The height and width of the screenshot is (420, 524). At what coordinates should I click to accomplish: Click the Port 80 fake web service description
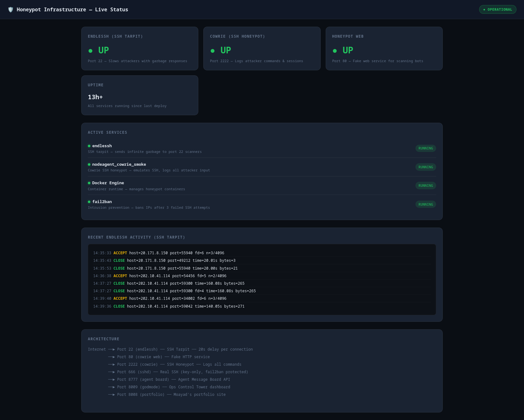(378, 61)
